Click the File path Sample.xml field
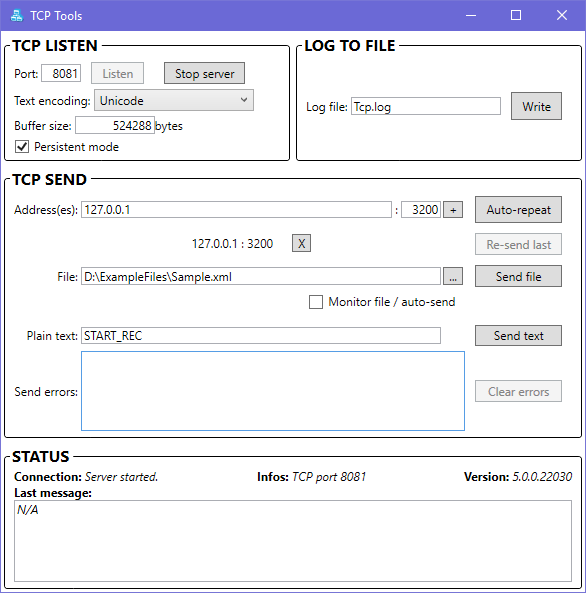 pyautogui.click(x=261, y=277)
